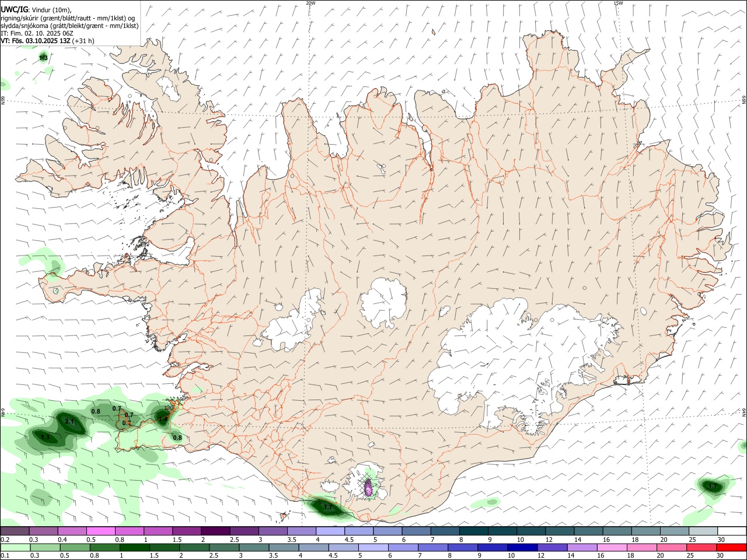Select the darkest green 1–1.5 rain swatch
Image resolution: width=747 pixels, height=560 pixels.
pos(134,547)
